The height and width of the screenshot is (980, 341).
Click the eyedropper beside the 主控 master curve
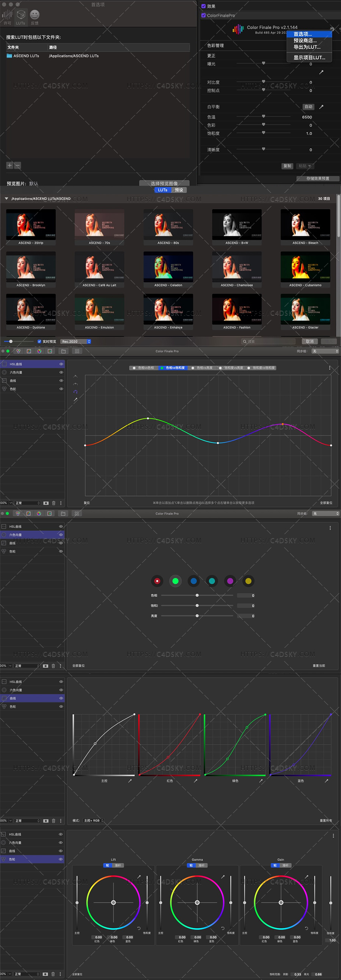tap(130, 781)
